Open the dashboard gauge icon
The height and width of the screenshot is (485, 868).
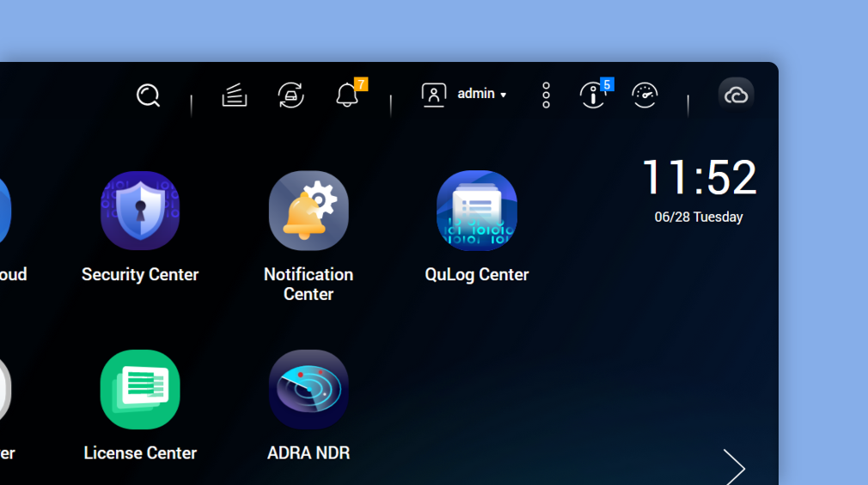645,95
